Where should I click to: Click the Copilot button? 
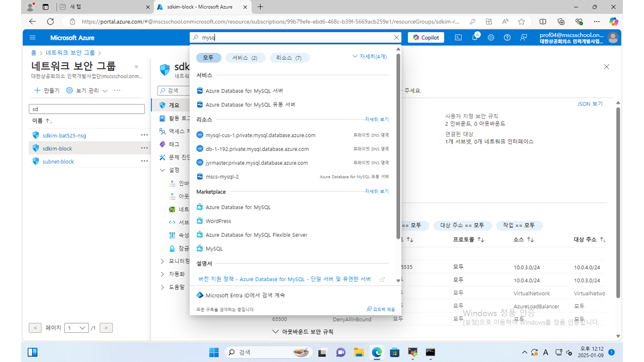(x=426, y=38)
